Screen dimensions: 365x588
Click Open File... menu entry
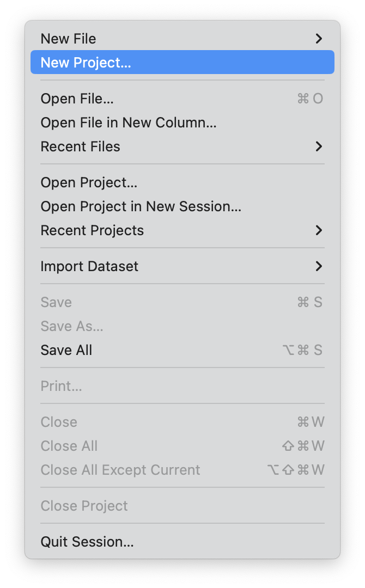[77, 99]
